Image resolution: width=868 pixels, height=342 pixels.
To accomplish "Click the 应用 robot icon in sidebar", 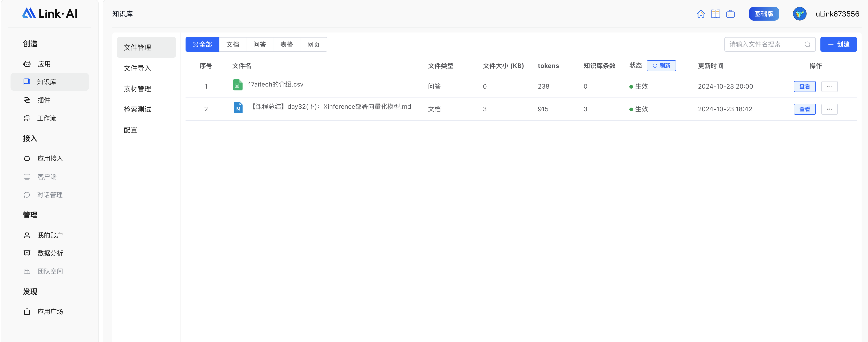I will click(x=27, y=64).
